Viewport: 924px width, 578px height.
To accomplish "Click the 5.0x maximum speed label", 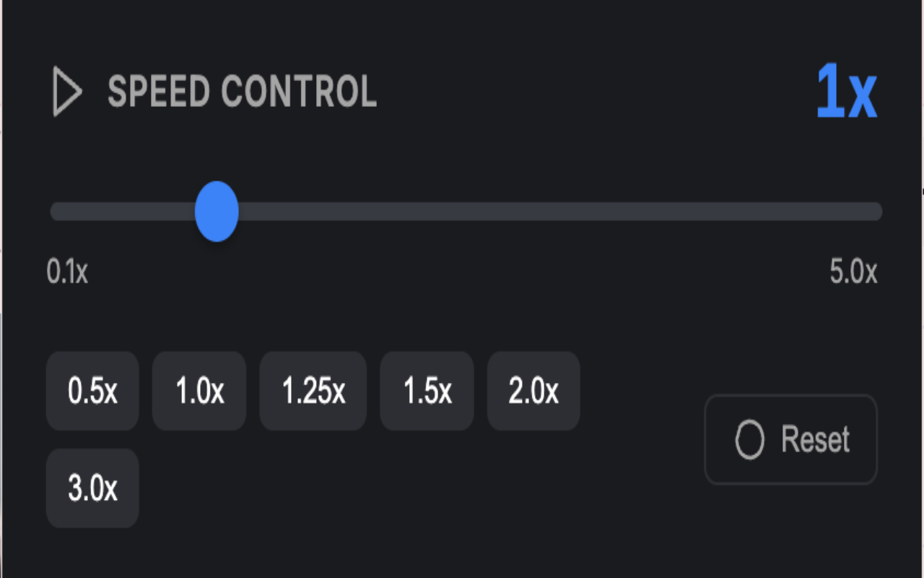I will click(x=853, y=272).
